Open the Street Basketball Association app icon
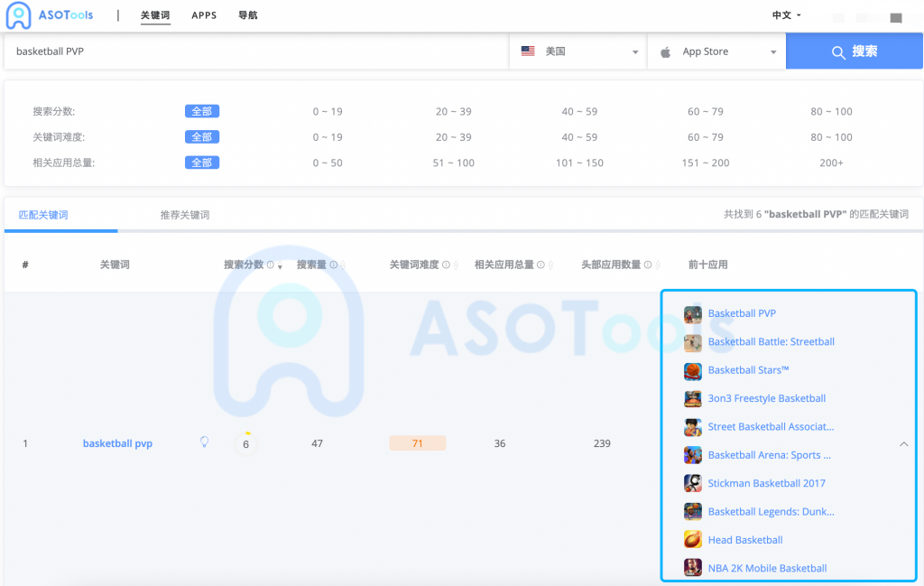This screenshot has height=586, width=924. [x=692, y=427]
